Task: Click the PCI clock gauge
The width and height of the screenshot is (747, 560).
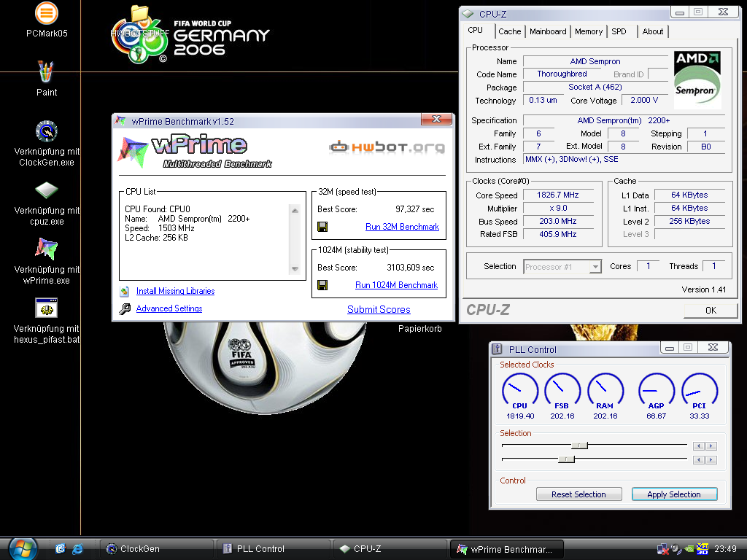Action: (x=700, y=391)
